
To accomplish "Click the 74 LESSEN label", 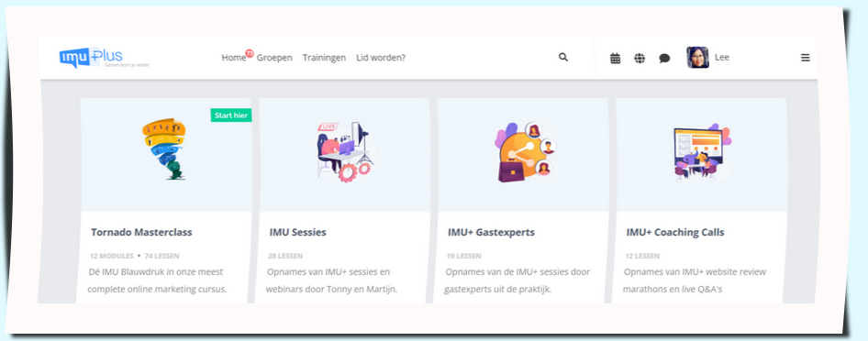I will pos(161,256).
